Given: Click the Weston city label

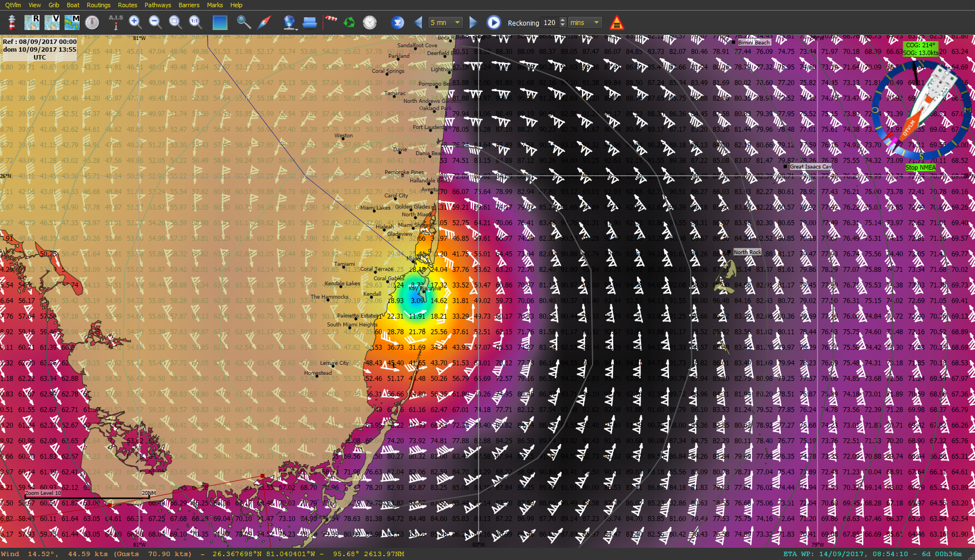Looking at the screenshot, I should click(343, 136).
